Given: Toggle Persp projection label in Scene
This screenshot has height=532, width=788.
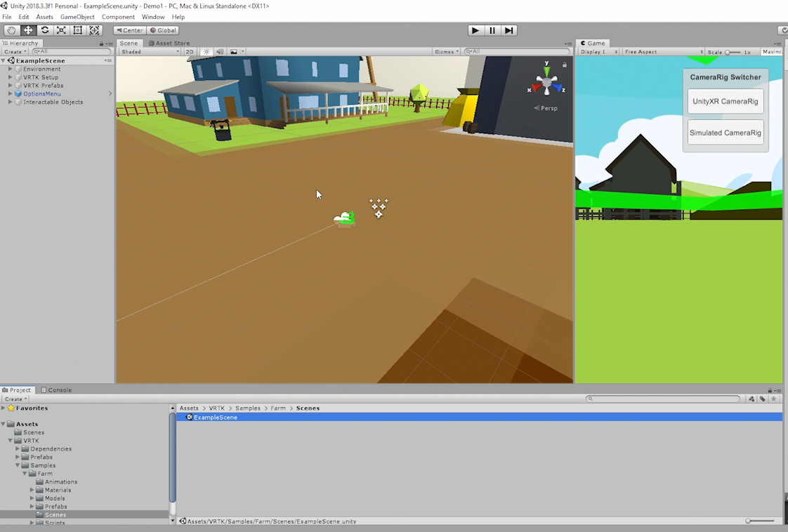Looking at the screenshot, I should 546,108.
